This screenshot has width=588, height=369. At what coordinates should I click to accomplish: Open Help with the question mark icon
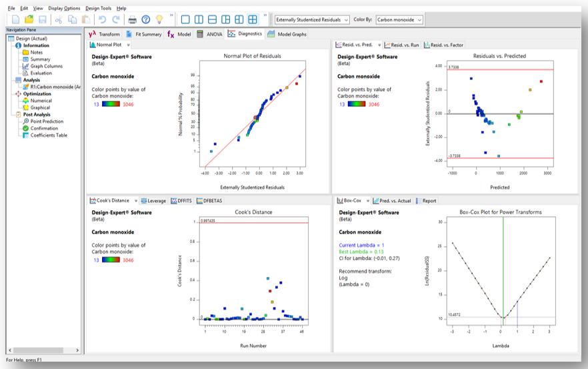146,19
